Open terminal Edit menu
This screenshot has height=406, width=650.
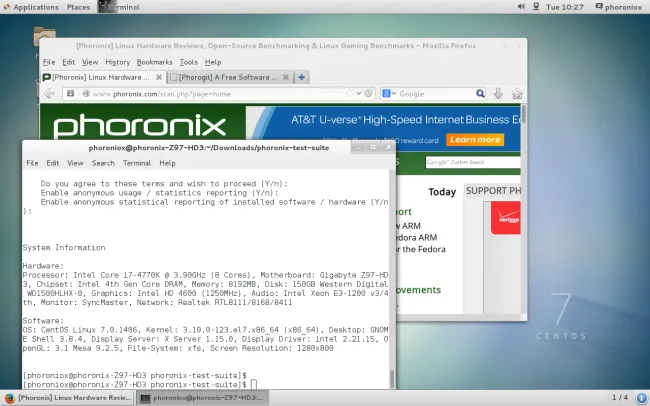(53, 163)
